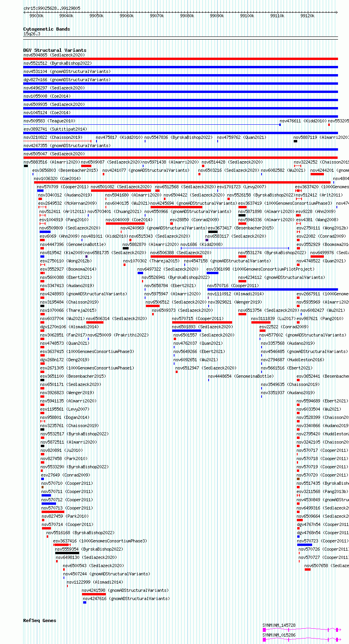Click the dgv827n166 variant label

click(x=67, y=80)
